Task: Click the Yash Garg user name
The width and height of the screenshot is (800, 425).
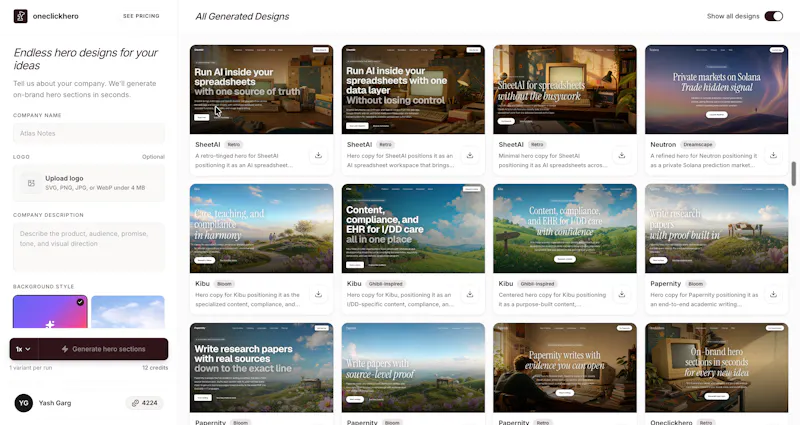Action: point(55,403)
